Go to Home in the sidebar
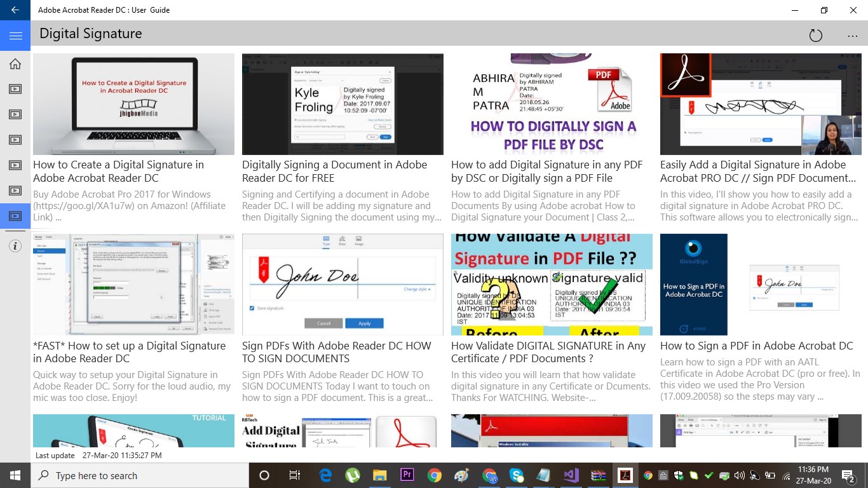The width and height of the screenshot is (868, 488). [x=15, y=64]
